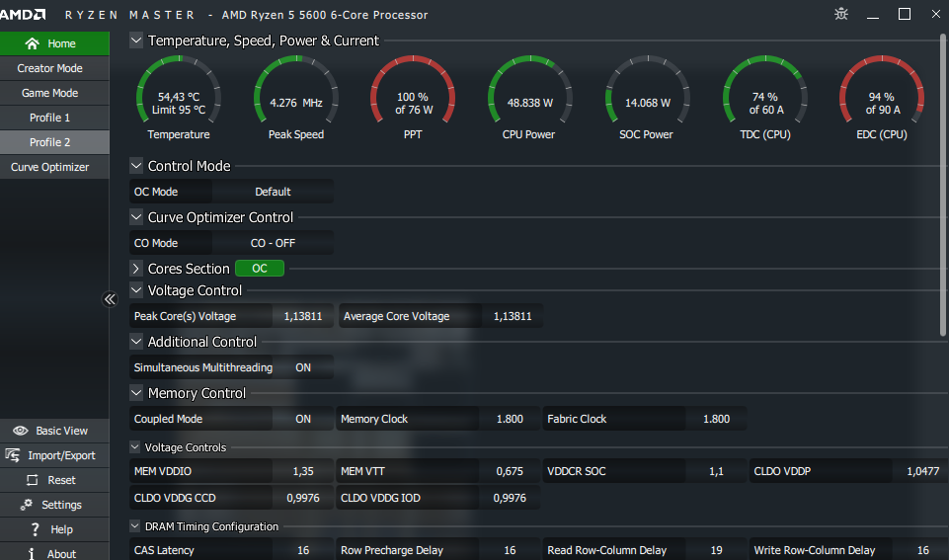Select Profile 1 in sidebar
The height and width of the screenshot is (560, 949).
50,118
